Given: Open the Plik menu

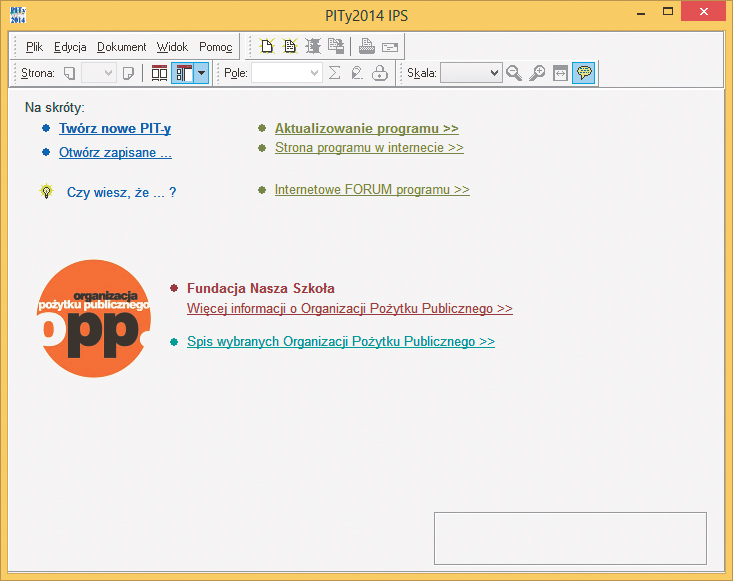Looking at the screenshot, I should tap(35, 47).
